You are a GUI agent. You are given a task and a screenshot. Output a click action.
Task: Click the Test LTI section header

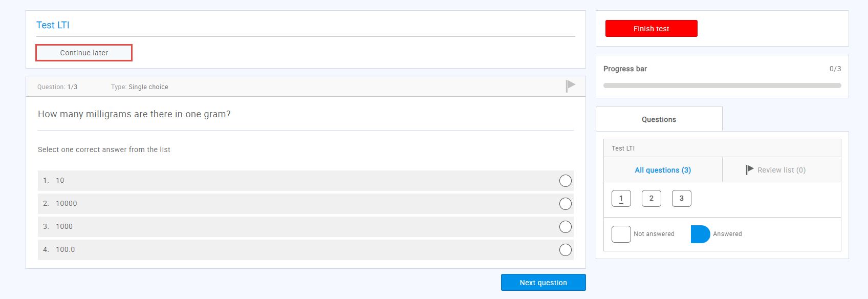[x=623, y=148]
